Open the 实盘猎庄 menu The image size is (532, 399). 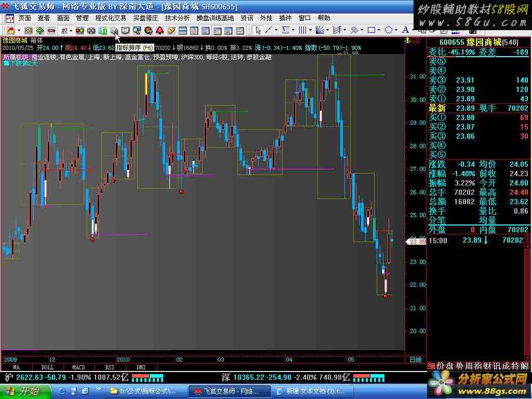(145, 18)
